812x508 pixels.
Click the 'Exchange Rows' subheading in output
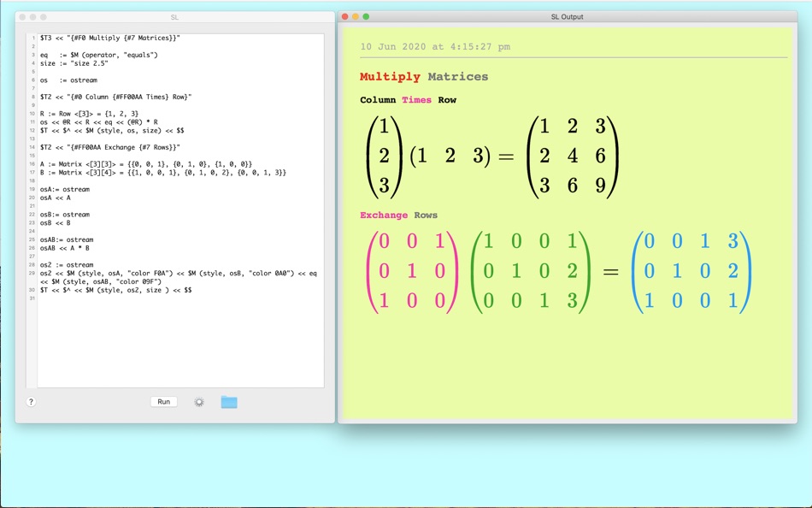[399, 216]
